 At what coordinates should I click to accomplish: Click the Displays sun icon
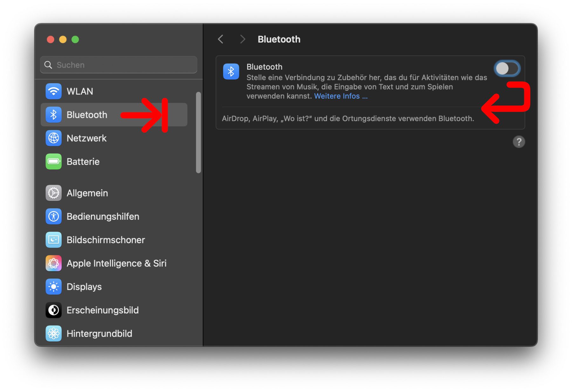click(x=53, y=287)
